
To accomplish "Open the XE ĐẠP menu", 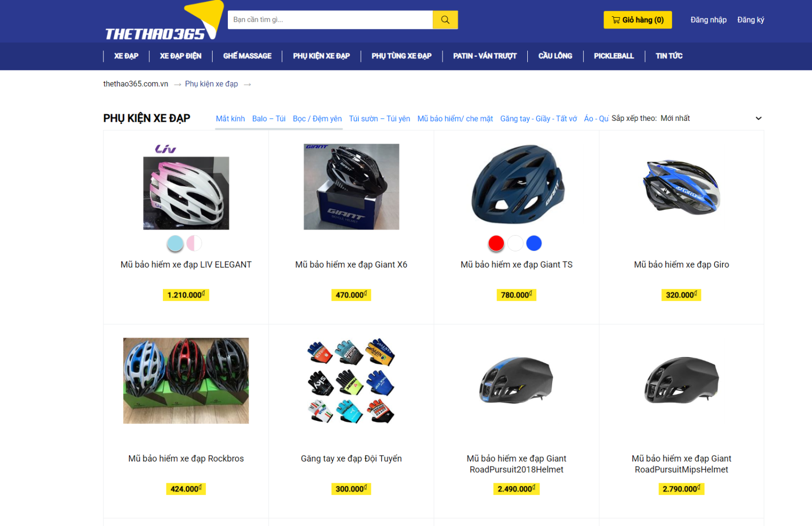I will point(126,56).
